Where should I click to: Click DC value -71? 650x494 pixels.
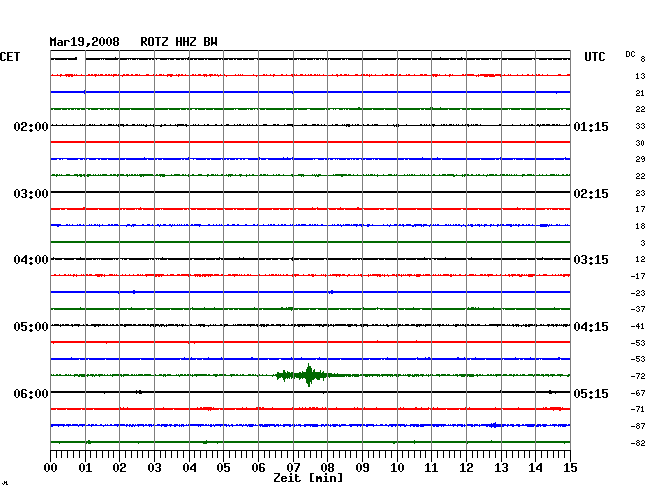[x=638, y=409]
